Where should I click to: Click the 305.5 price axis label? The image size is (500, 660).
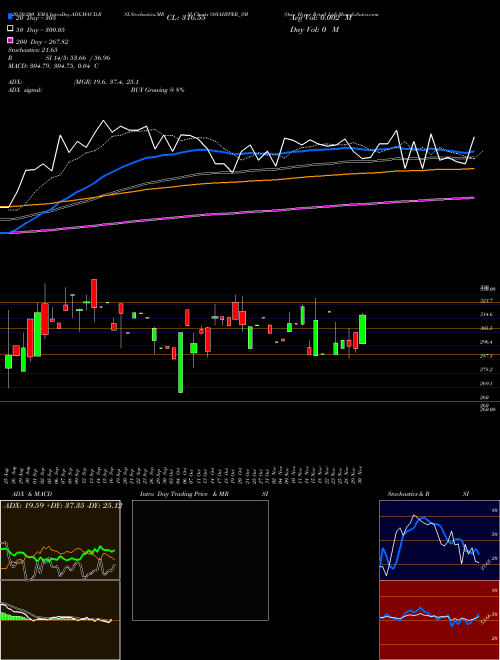(487, 328)
